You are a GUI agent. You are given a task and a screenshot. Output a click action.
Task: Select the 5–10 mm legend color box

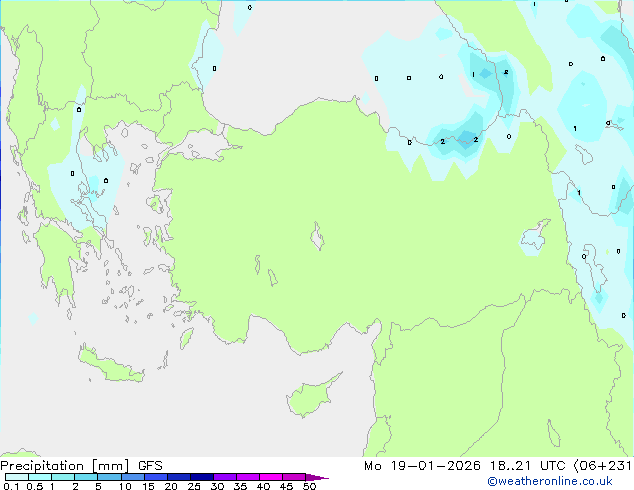[x=109, y=477]
